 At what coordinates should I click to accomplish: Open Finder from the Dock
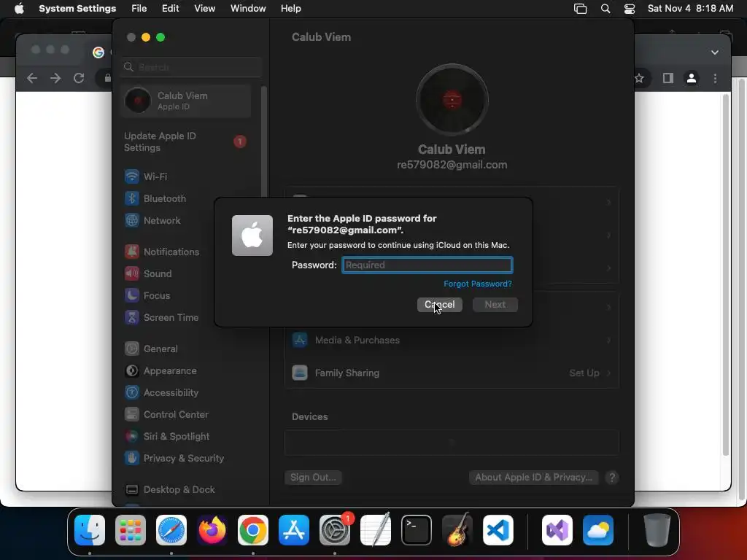pos(90,530)
